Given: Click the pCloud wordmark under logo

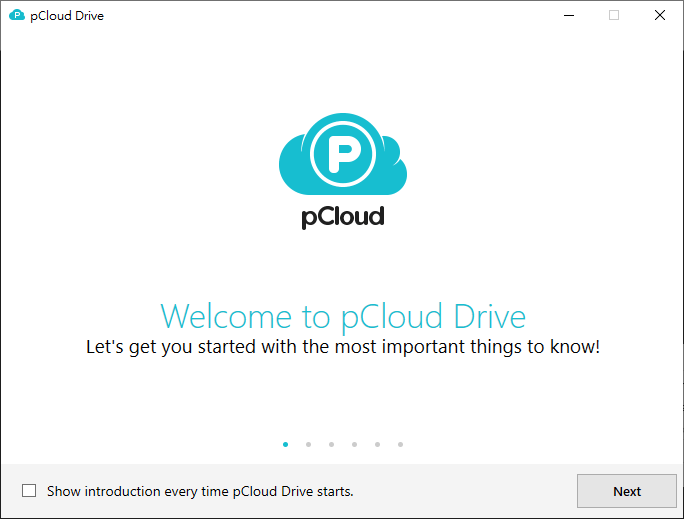Looking at the screenshot, I should point(343,217).
